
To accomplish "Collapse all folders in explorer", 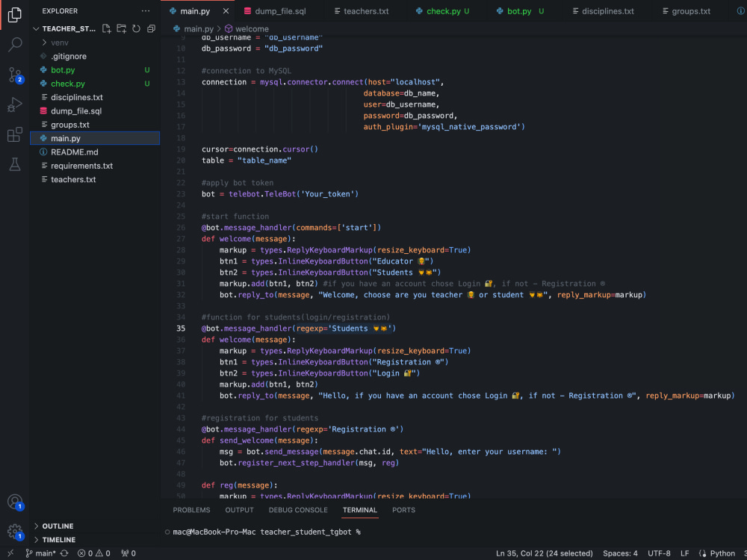I will click(151, 28).
